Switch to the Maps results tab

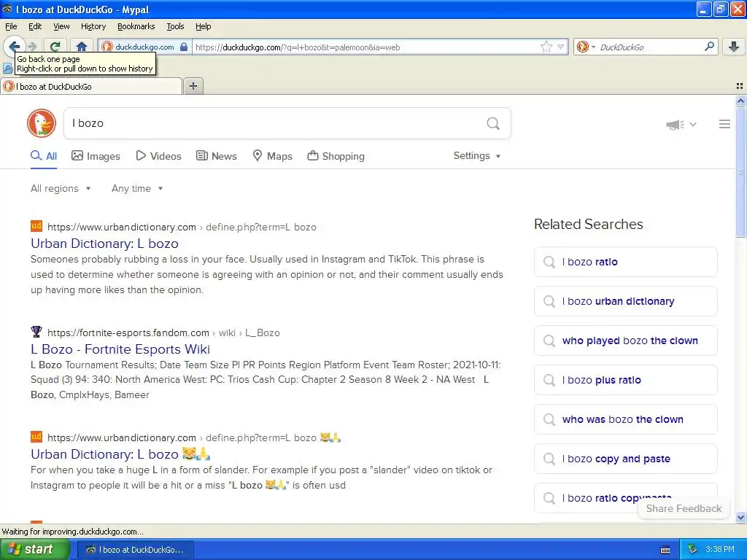[x=272, y=156]
